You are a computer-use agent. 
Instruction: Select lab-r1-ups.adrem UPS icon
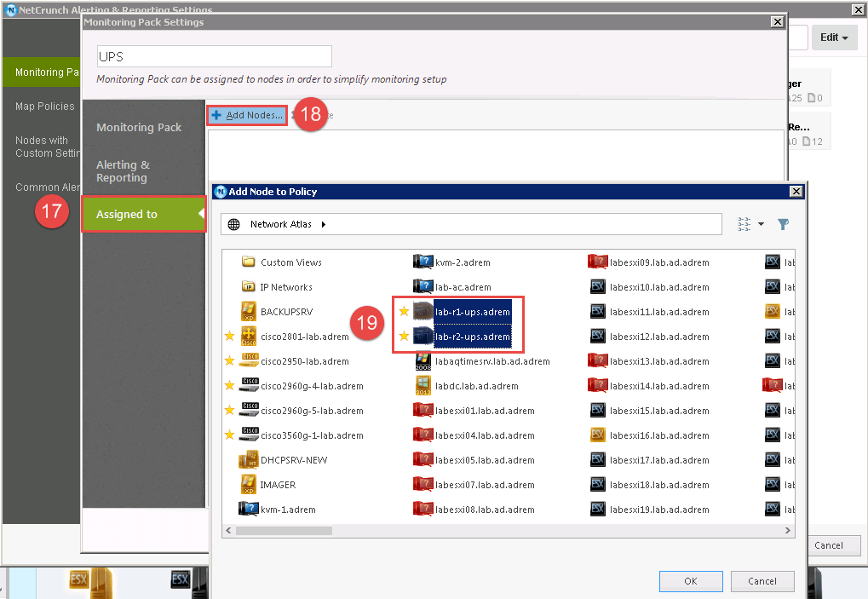423,312
